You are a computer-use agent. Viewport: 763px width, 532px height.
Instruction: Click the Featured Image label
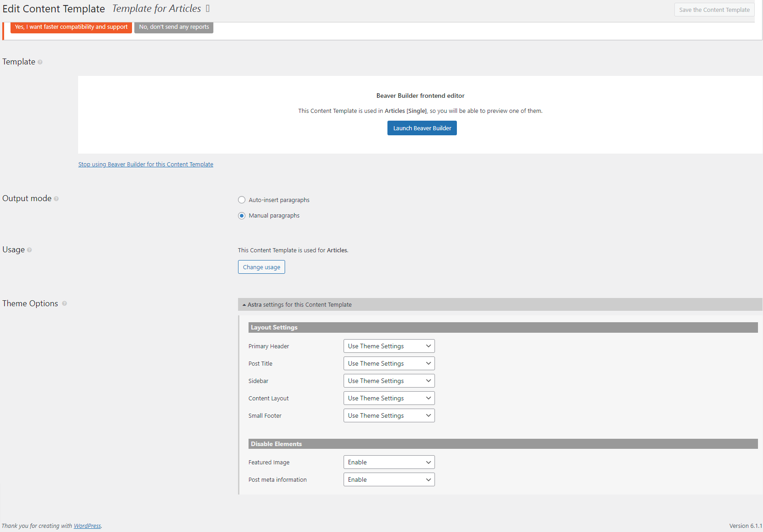(x=269, y=463)
